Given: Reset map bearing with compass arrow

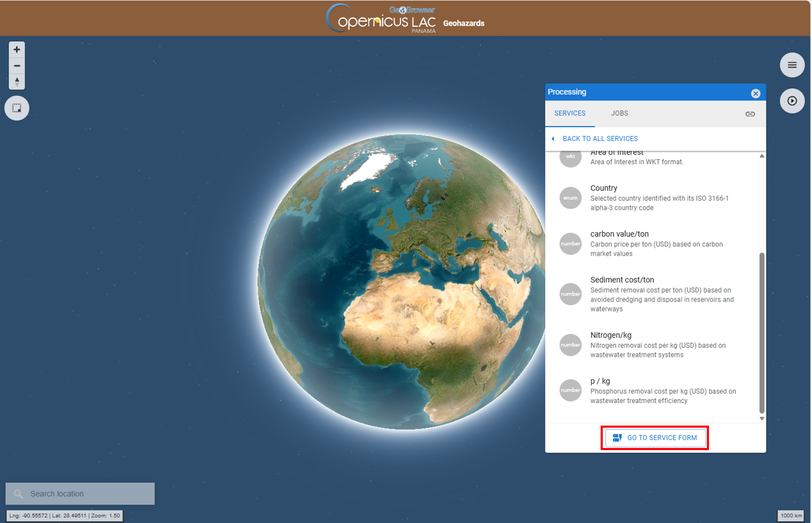Looking at the screenshot, I should click(x=17, y=82).
